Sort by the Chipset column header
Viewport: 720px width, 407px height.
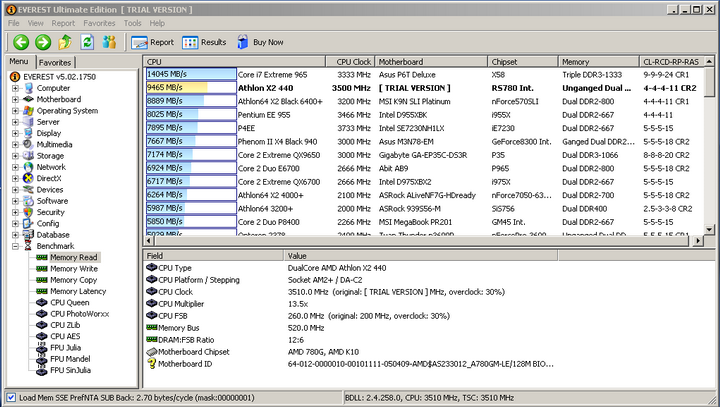tap(523, 62)
